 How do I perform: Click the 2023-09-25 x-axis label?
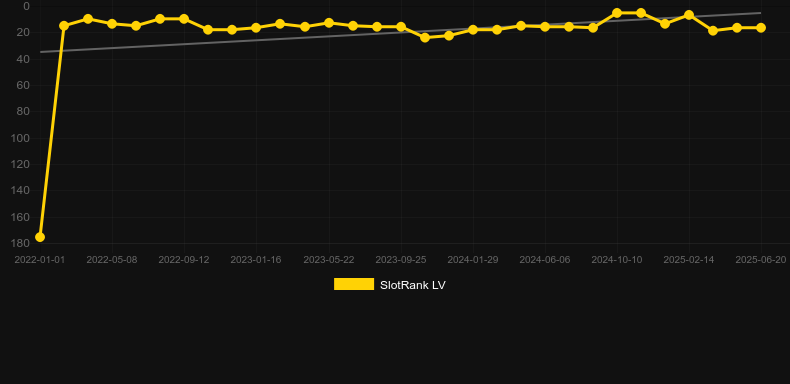[x=401, y=260]
